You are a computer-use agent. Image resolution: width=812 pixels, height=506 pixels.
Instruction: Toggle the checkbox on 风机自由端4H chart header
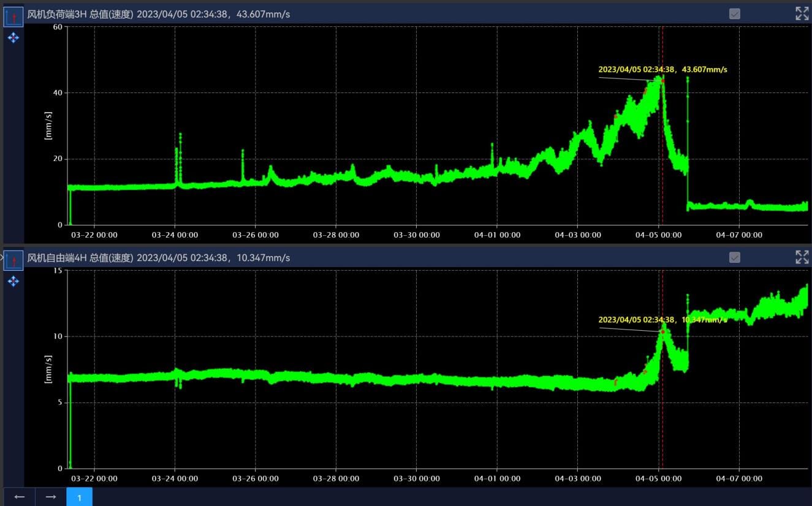pos(735,257)
